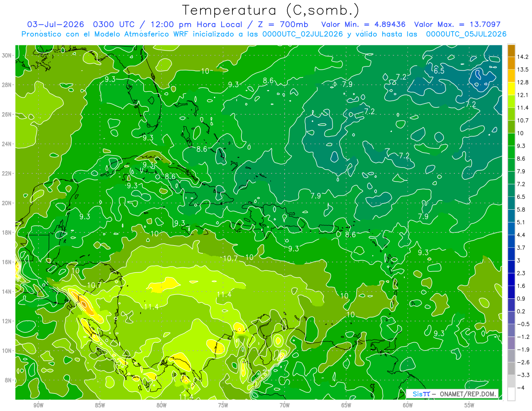
Task: Click the legend scale value "-0.5"
Action: point(523,324)
